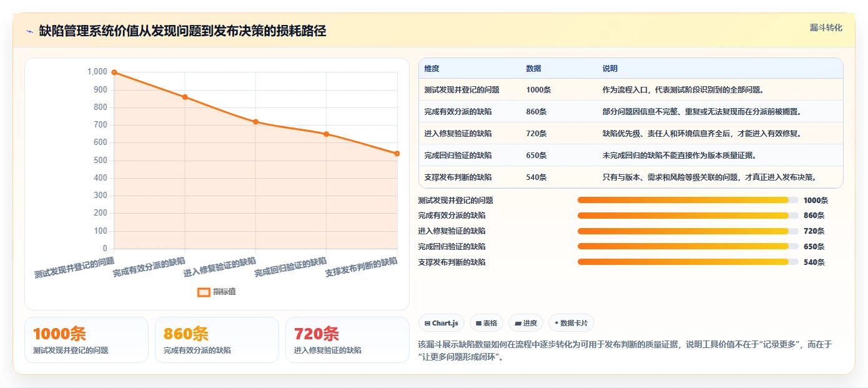The image size is (868, 388).
Task: Click the description starting 缺陷优先级
Action: click(x=702, y=134)
